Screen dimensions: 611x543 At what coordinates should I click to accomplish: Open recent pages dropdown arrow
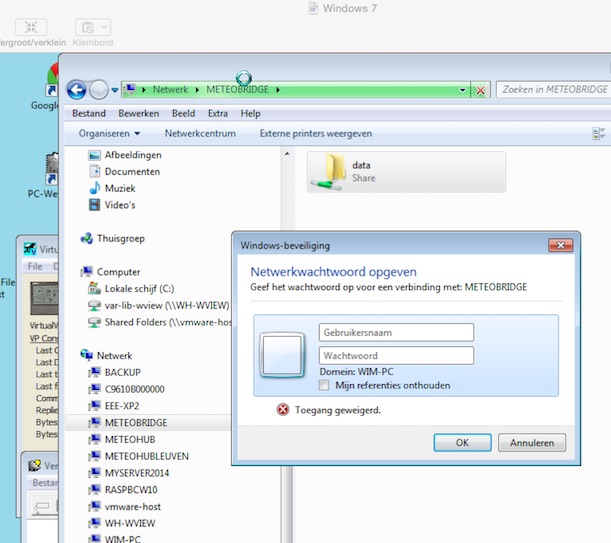[115, 90]
